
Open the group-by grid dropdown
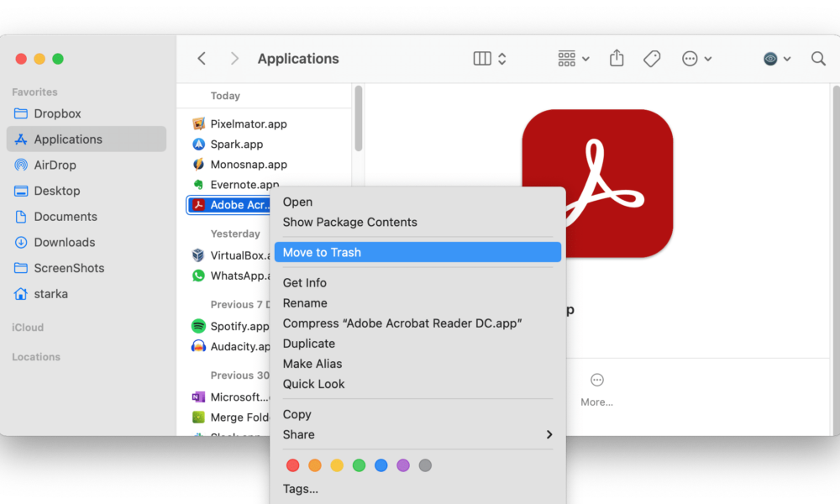574,59
